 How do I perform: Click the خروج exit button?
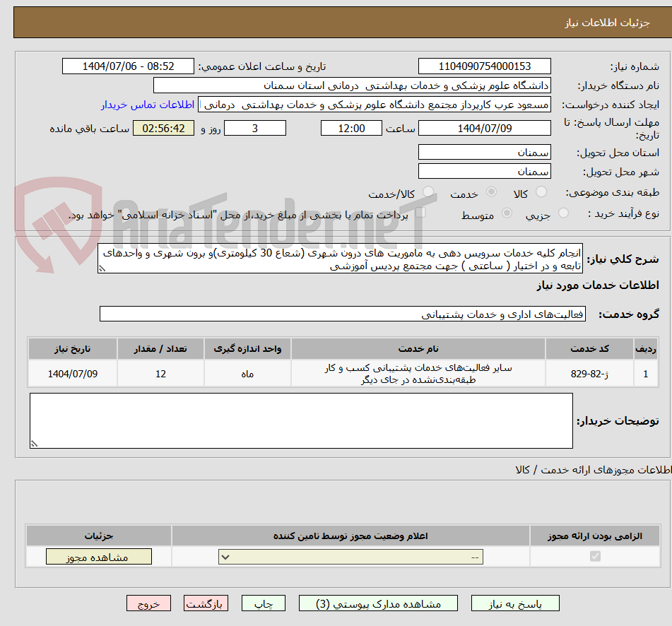(148, 603)
